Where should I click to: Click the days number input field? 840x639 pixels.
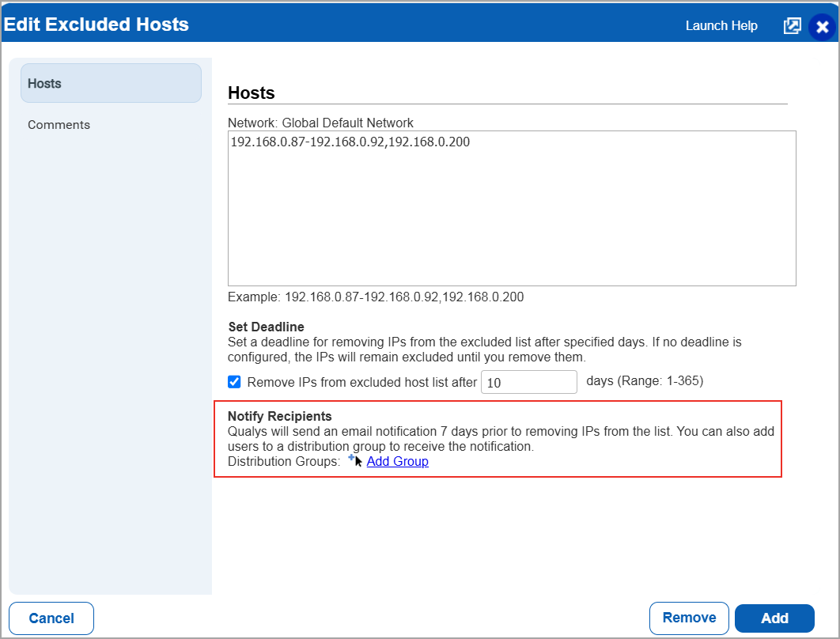pos(528,382)
